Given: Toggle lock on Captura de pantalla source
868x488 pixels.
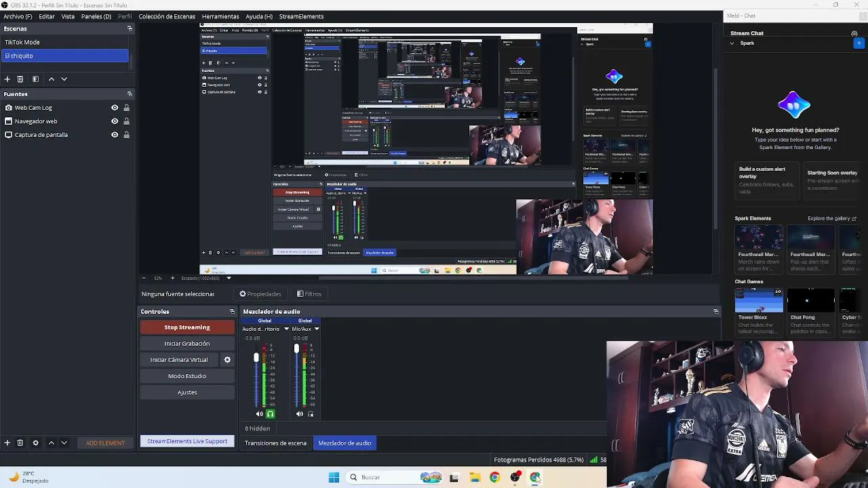Looking at the screenshot, I should tap(126, 135).
